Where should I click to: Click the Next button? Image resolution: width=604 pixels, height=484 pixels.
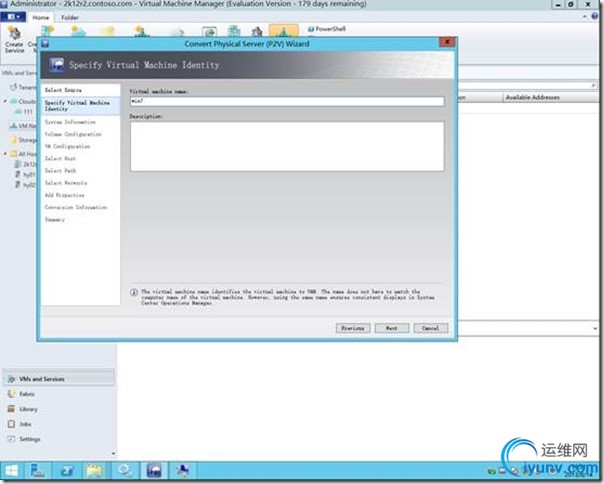point(392,328)
